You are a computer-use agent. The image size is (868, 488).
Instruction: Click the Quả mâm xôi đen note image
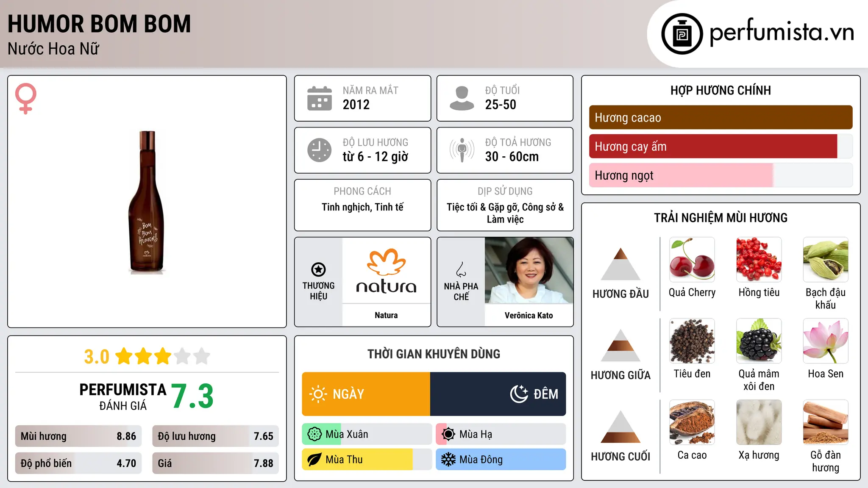point(759,341)
